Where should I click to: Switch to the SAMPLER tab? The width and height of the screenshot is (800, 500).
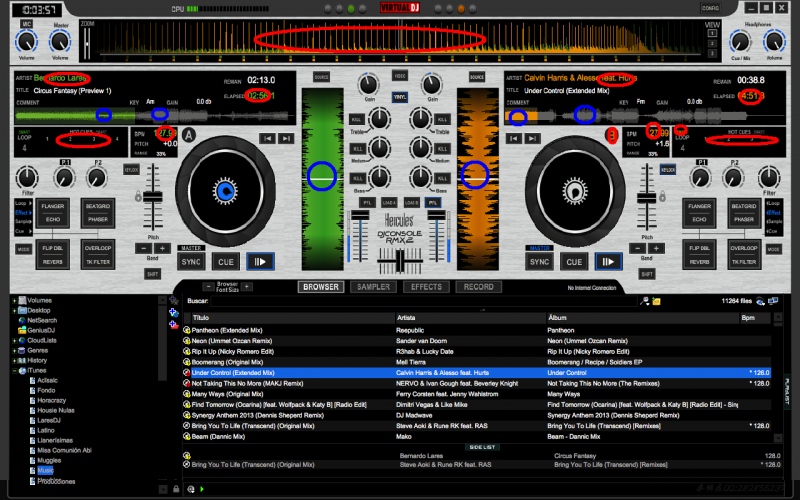(x=373, y=287)
